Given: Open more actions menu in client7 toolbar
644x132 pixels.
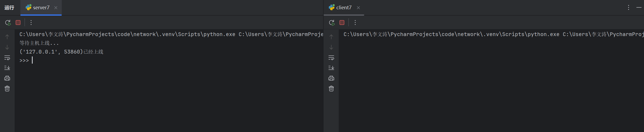Looking at the screenshot, I should click(x=355, y=23).
